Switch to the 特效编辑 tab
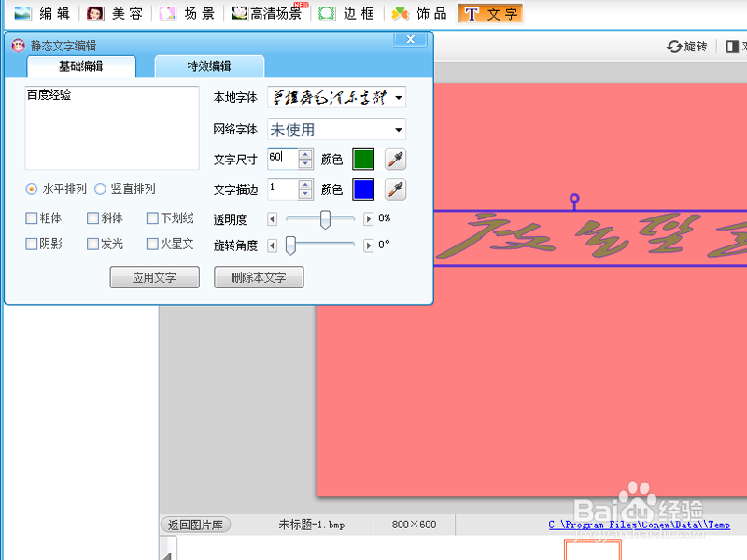Screen dimensions: 747x560 tap(209, 66)
